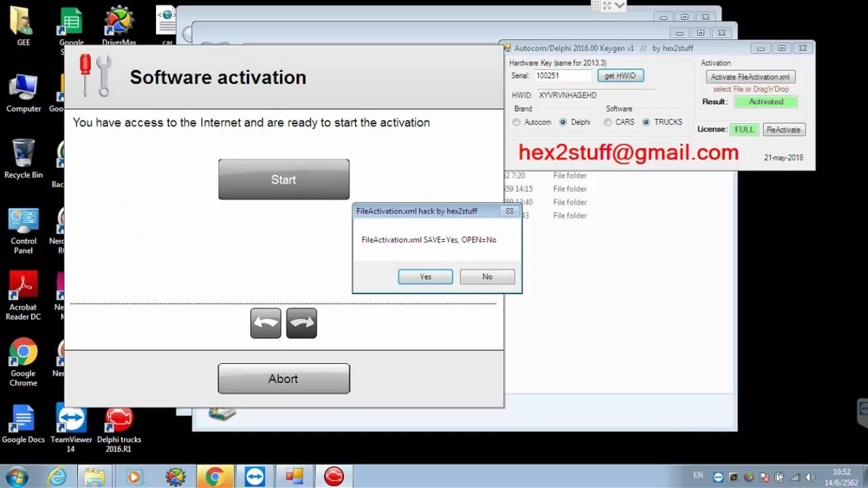Click 'File folder' in the 7:20 row
Viewport: 868px width, 488px height.
tap(570, 176)
